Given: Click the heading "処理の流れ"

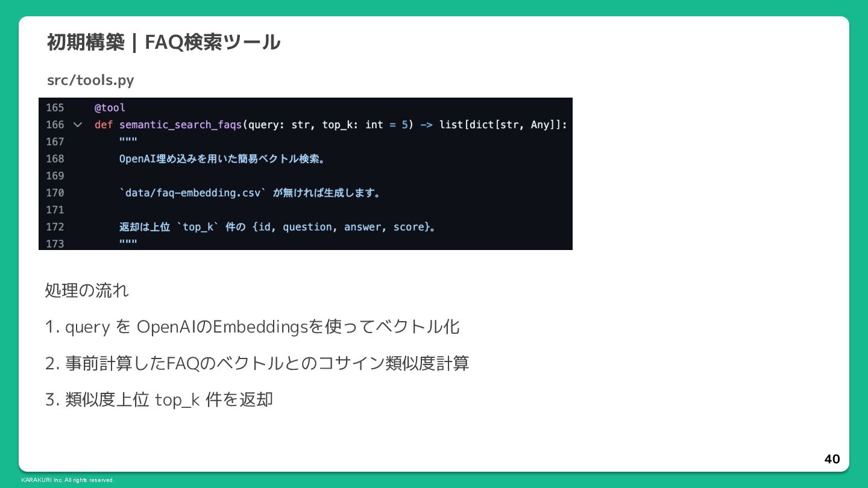Looking at the screenshot, I should [87, 290].
